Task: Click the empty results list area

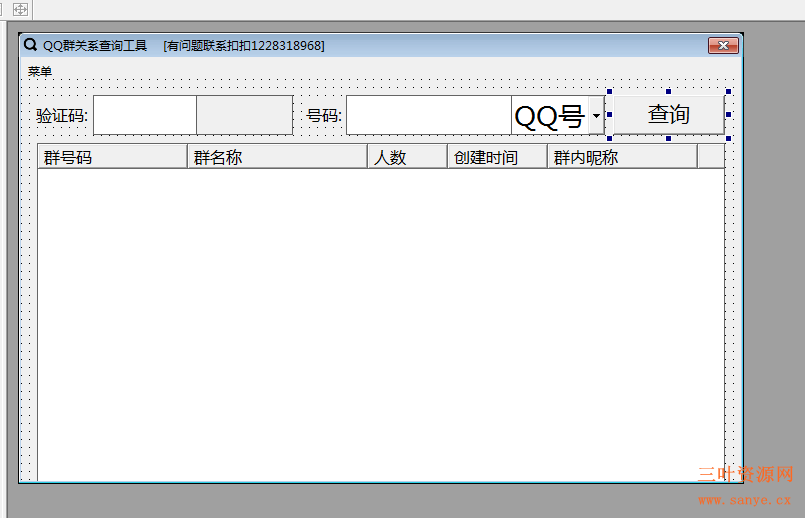Action: point(380,320)
